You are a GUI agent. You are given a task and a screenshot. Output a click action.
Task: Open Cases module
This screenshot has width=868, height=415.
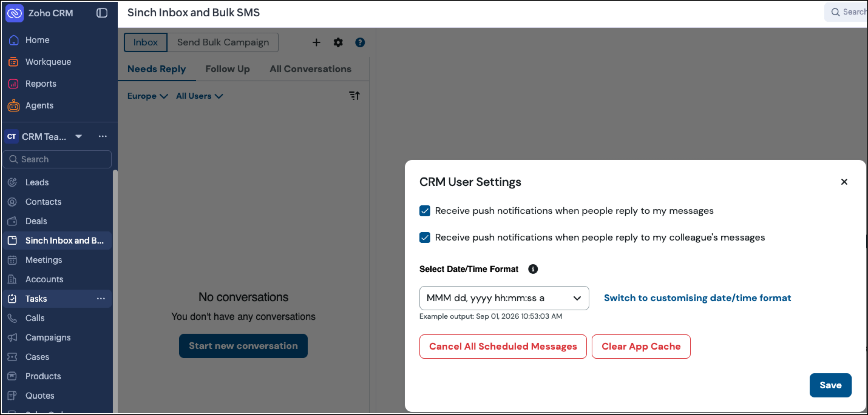37,357
